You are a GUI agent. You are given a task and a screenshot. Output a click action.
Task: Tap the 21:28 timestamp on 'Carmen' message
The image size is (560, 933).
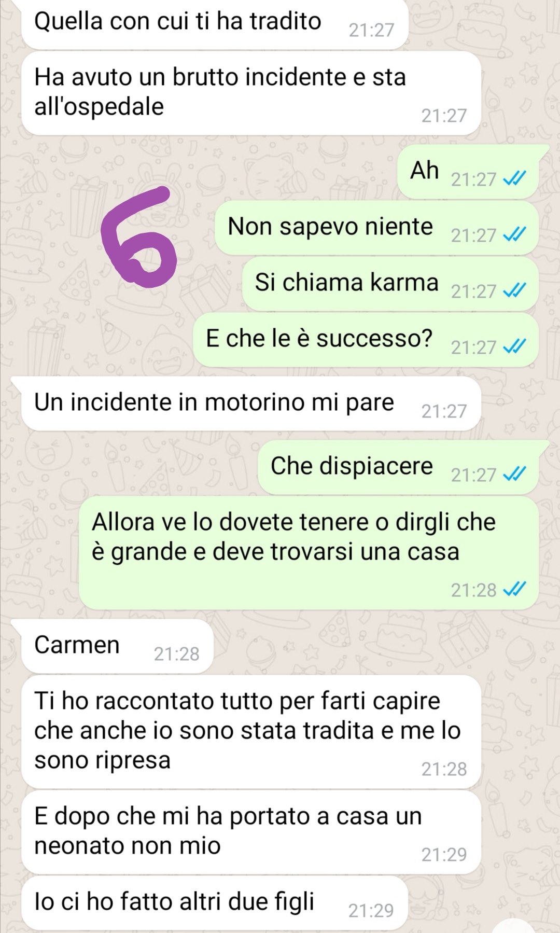pos(176,654)
